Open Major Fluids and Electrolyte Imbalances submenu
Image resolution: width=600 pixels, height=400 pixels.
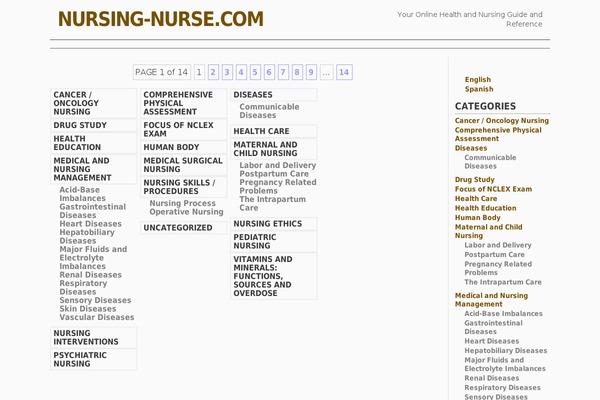pyautogui.click(x=93, y=258)
